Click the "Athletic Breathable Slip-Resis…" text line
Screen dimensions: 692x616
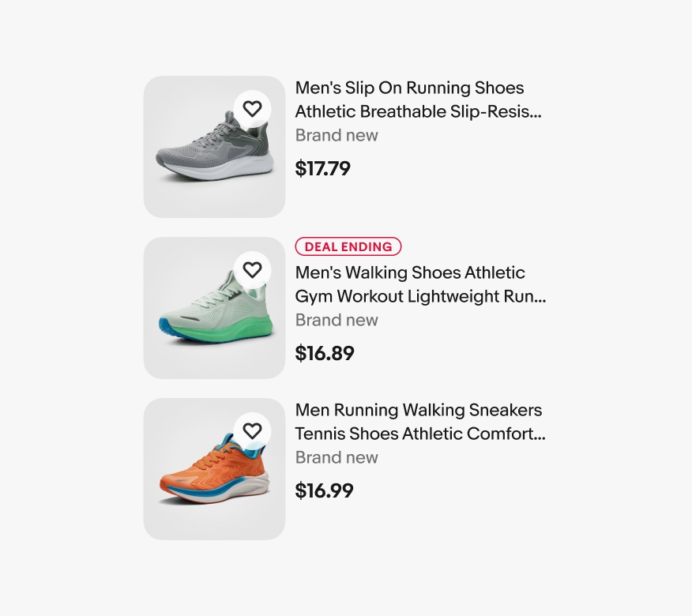[419, 111]
